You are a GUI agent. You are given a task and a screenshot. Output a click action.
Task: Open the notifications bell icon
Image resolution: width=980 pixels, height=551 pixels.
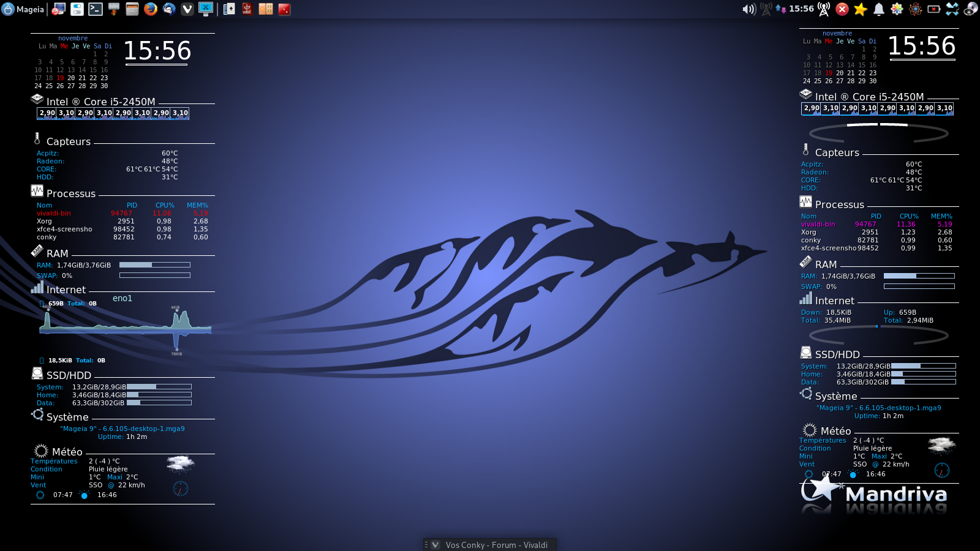pyautogui.click(x=879, y=9)
